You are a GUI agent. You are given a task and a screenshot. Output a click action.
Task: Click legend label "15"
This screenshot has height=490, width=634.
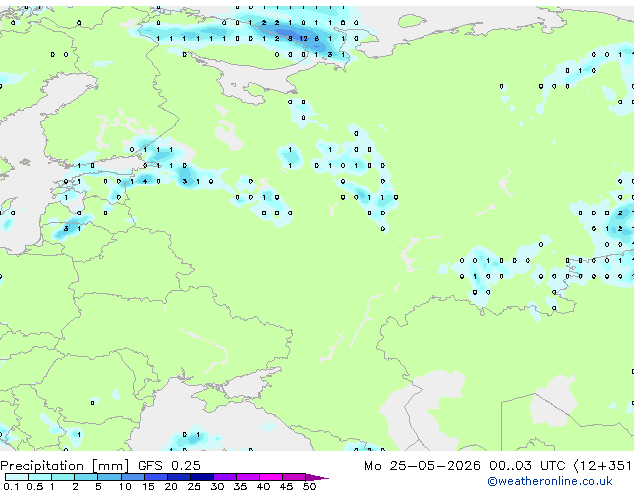coord(148,486)
